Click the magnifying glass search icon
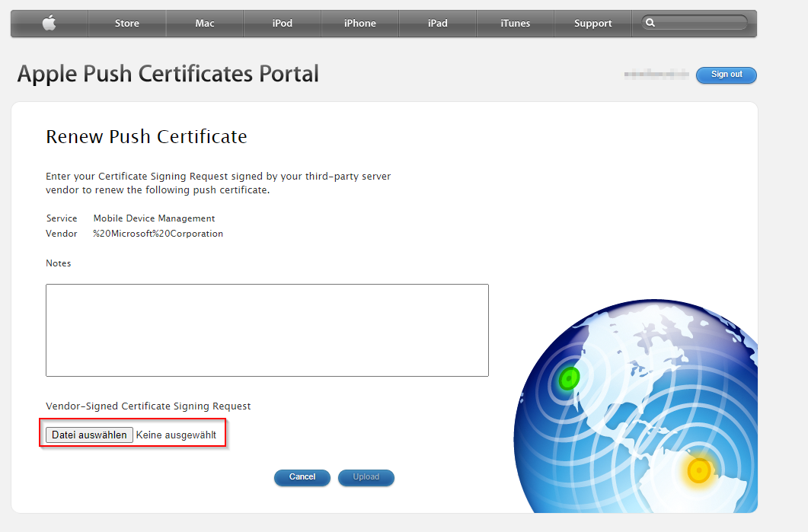The height and width of the screenshot is (532, 808). coord(651,23)
